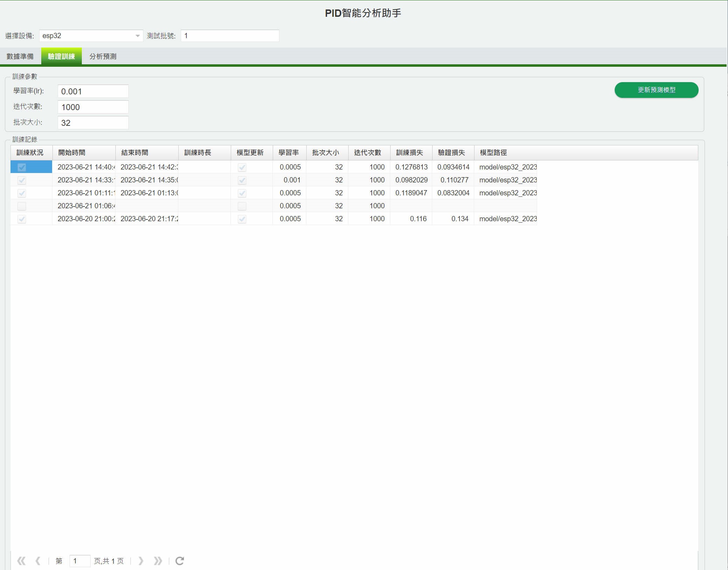Click the 測試批號 input field
Image resolution: width=728 pixels, height=570 pixels.
tap(230, 36)
